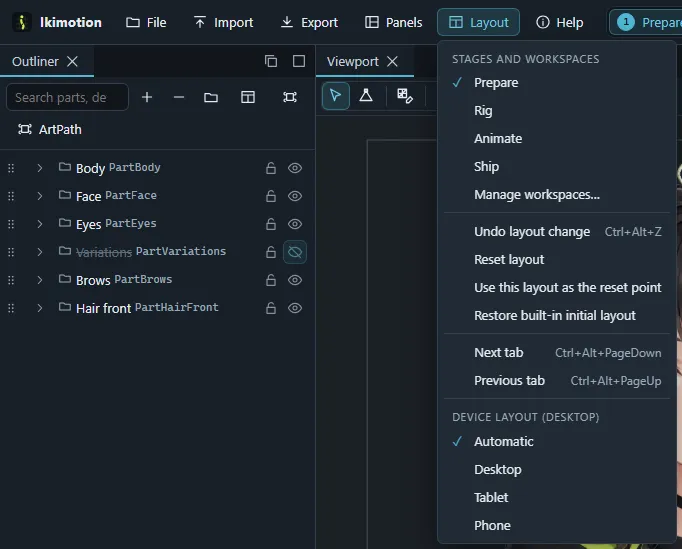This screenshot has width=682, height=549.
Task: Select the Prepare workspace menu entry
Action: pyautogui.click(x=557, y=83)
